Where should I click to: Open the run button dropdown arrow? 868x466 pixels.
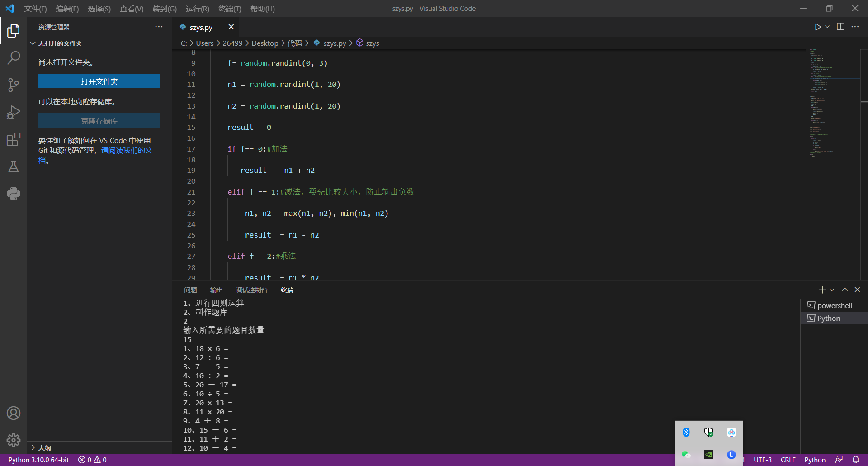click(827, 27)
